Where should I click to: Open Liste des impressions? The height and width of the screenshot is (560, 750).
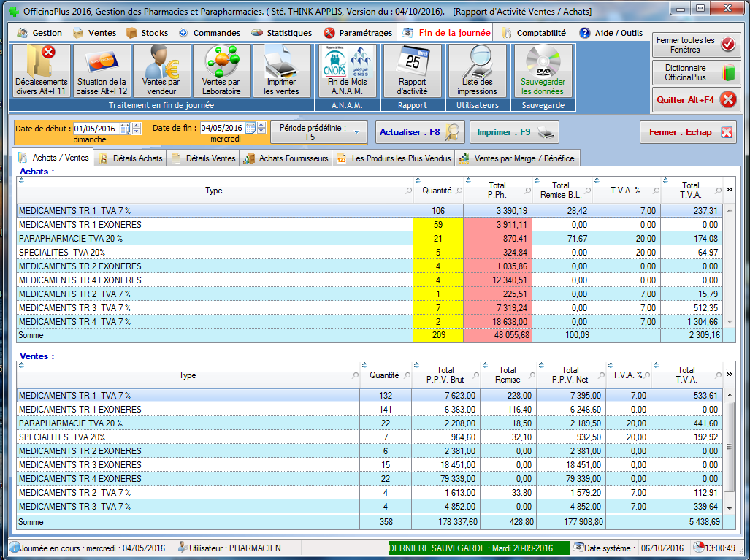(477, 70)
